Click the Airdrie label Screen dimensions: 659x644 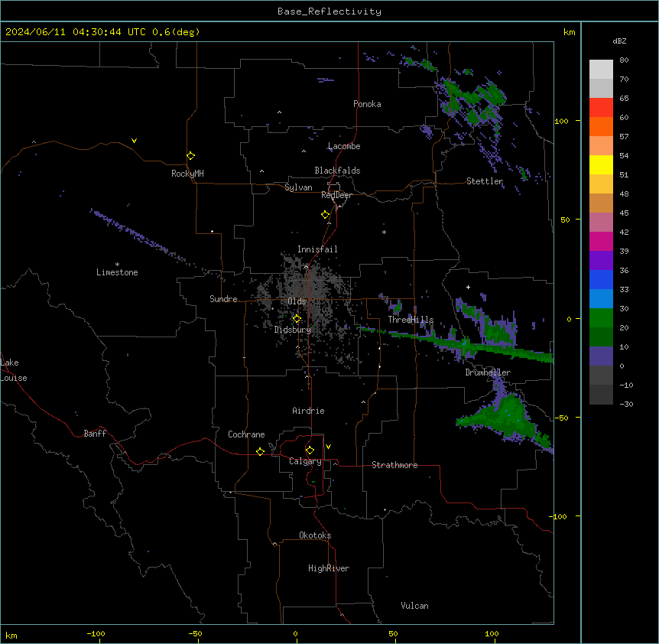pos(308,411)
